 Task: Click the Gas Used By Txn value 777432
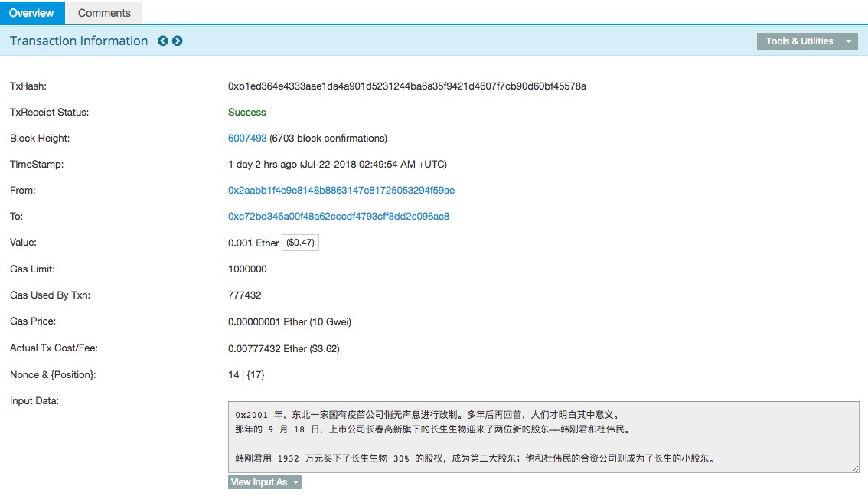244,295
